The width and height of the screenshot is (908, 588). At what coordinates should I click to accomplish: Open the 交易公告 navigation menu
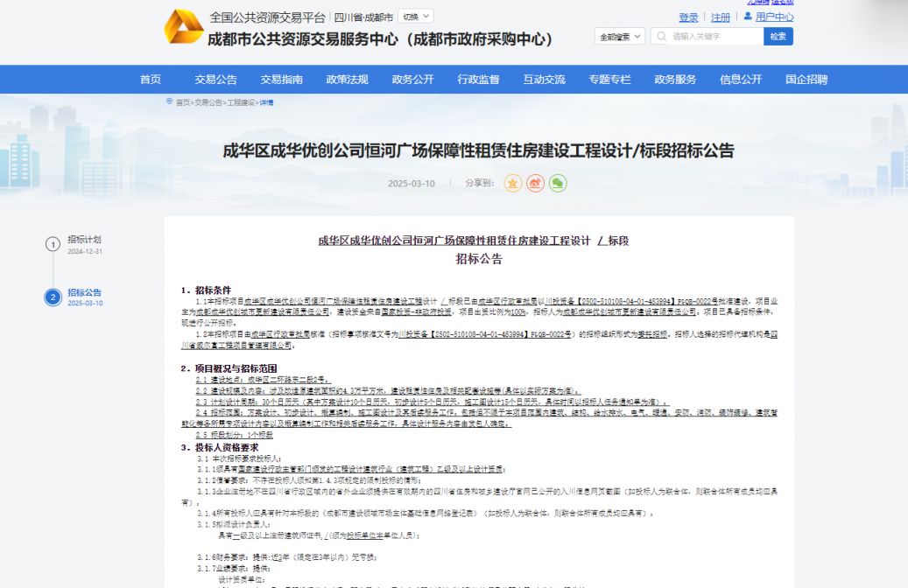[x=215, y=80]
